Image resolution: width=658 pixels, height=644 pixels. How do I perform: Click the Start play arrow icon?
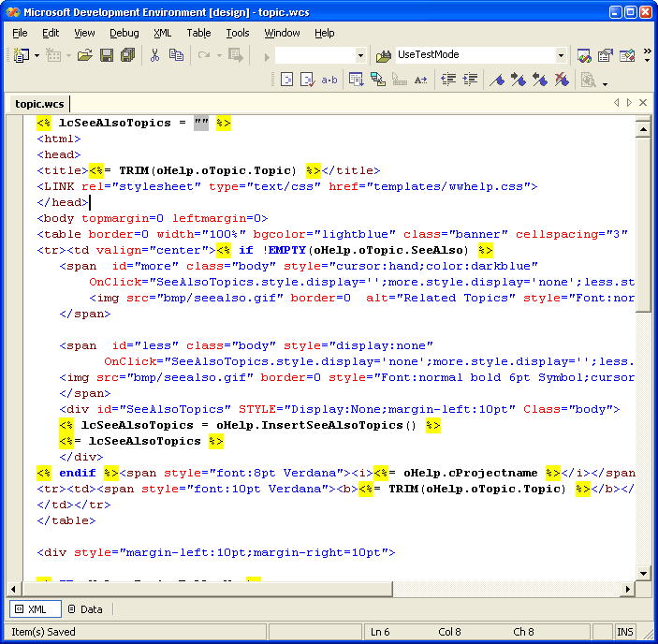267,56
